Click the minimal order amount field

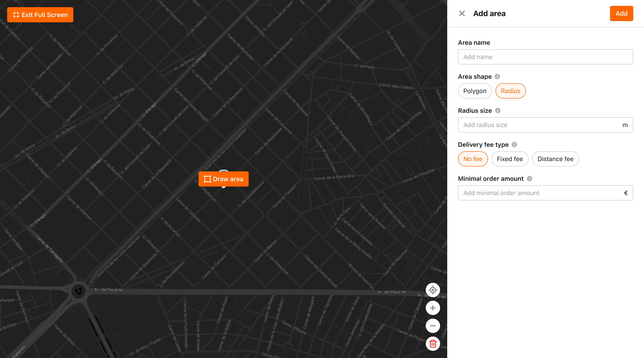click(539, 193)
